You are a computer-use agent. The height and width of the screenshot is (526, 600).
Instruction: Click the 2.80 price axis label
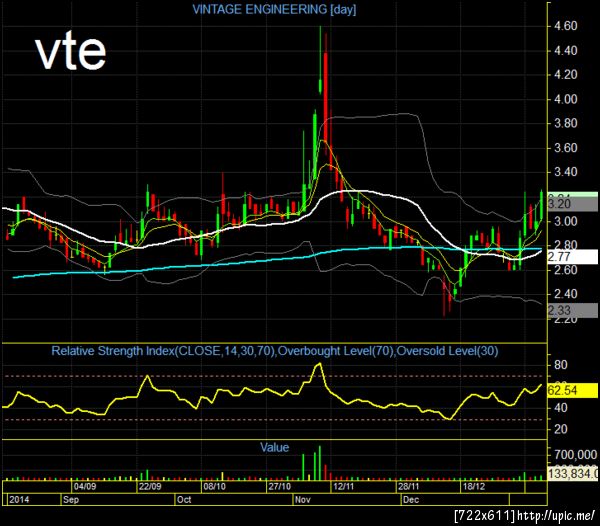[x=566, y=245]
